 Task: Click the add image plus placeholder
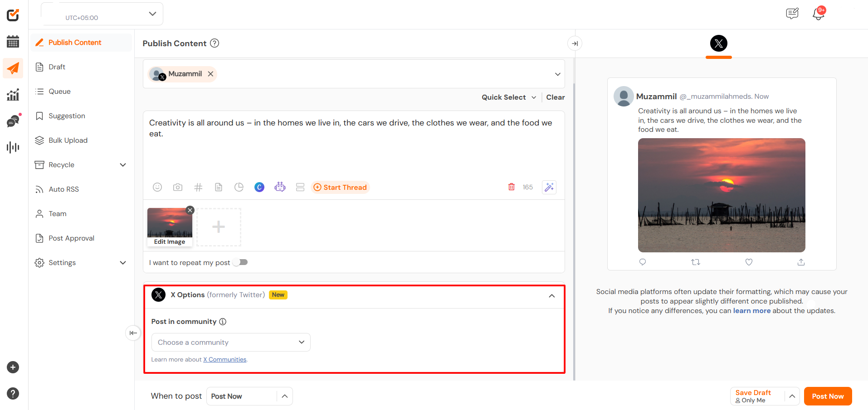219,227
